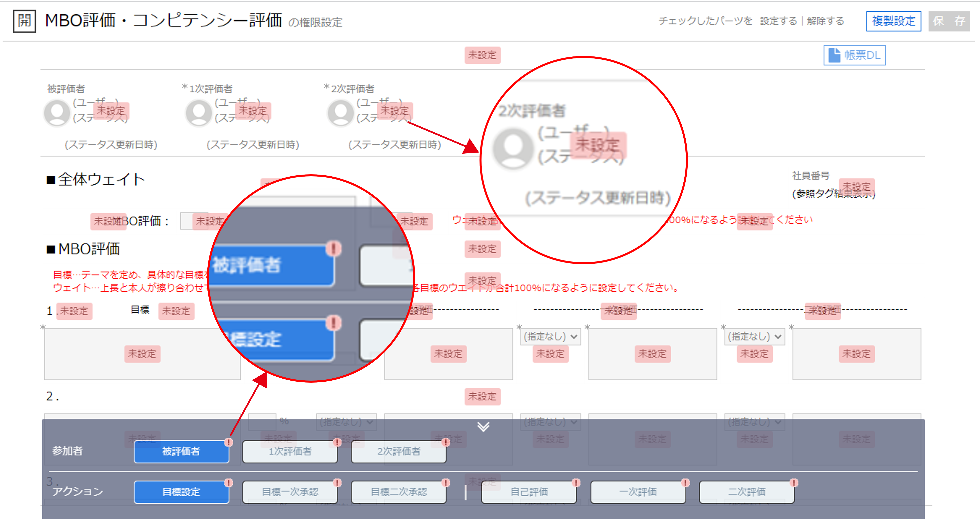Viewport: 980px width, 519px height.
Task: Click alert badge on 二次評価 button
Action: click(794, 483)
